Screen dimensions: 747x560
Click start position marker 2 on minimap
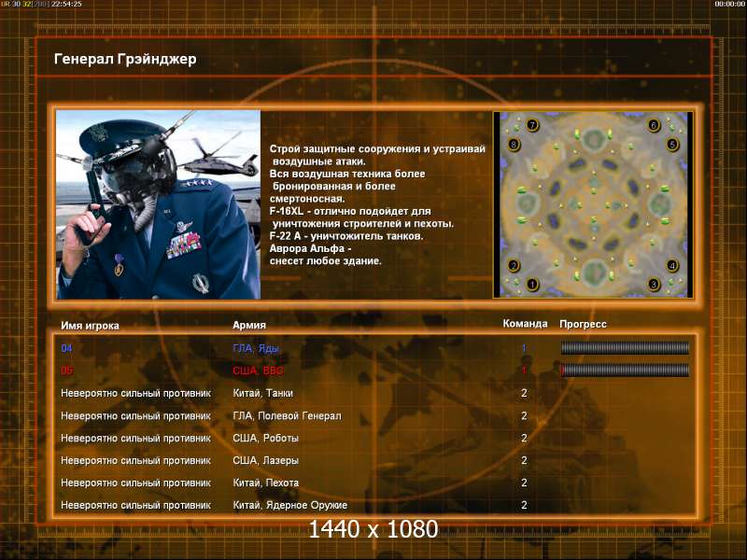click(x=514, y=266)
